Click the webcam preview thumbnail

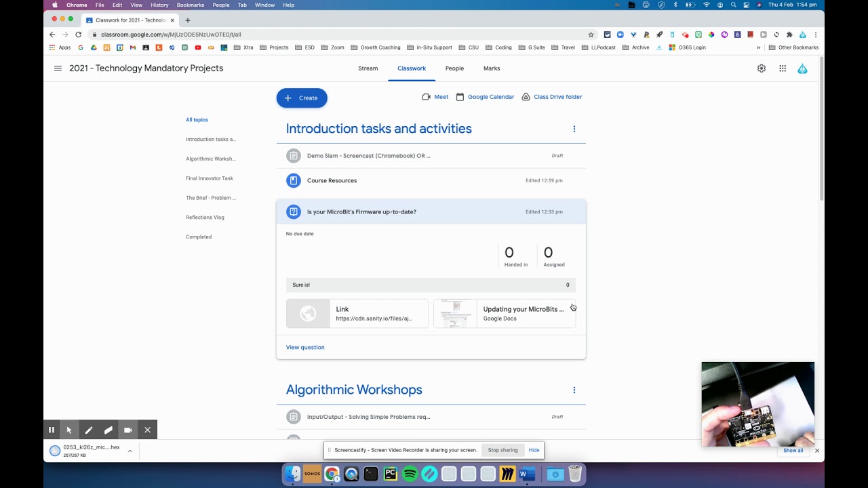pos(758,405)
